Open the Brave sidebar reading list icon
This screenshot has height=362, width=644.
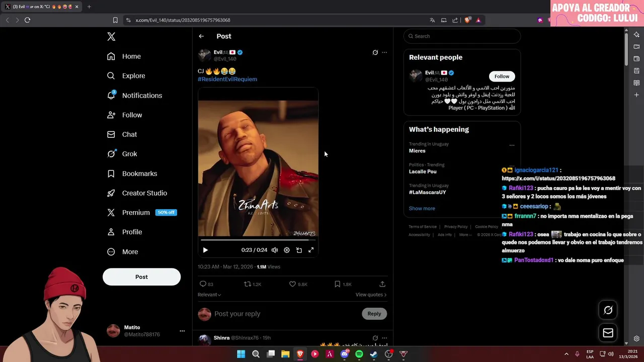click(636, 83)
